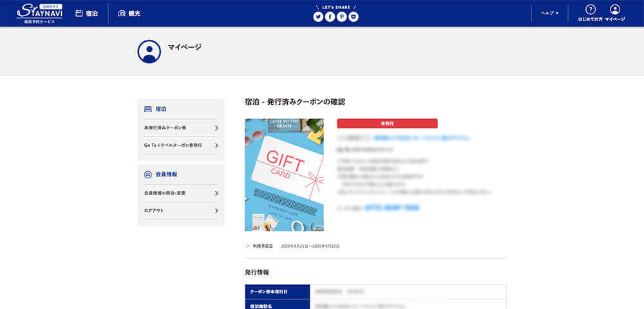Open the 宿泊 calendar menu in header
The height and width of the screenshot is (309, 644).
click(87, 14)
